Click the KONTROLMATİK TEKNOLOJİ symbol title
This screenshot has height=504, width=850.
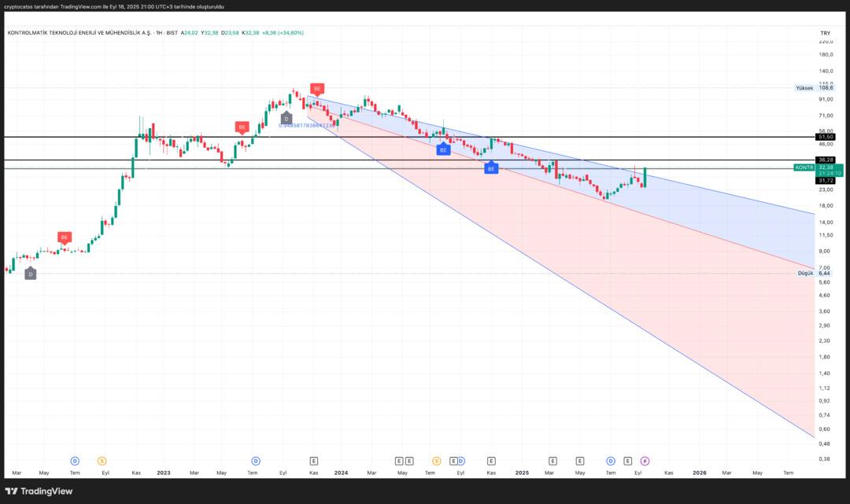[x=79, y=33]
